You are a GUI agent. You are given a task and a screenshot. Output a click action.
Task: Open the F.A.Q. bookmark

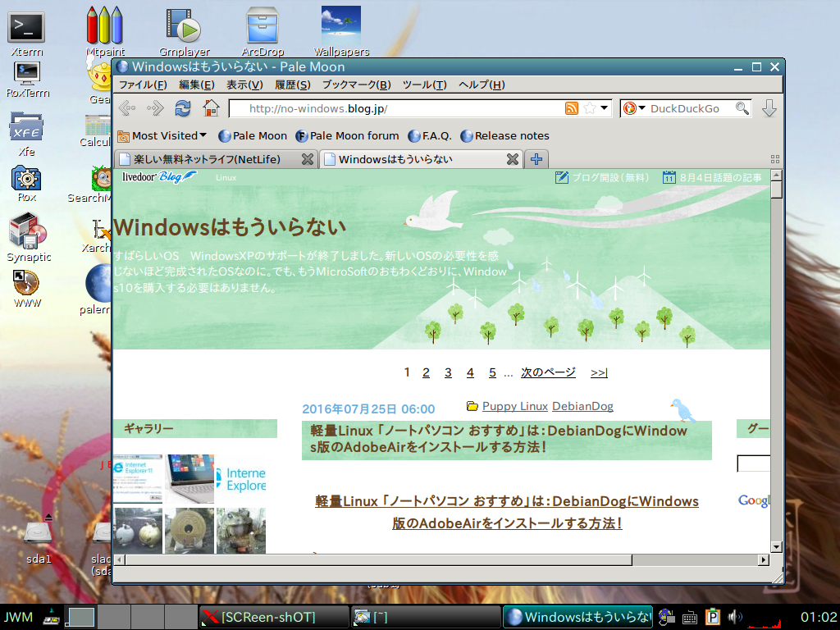430,136
